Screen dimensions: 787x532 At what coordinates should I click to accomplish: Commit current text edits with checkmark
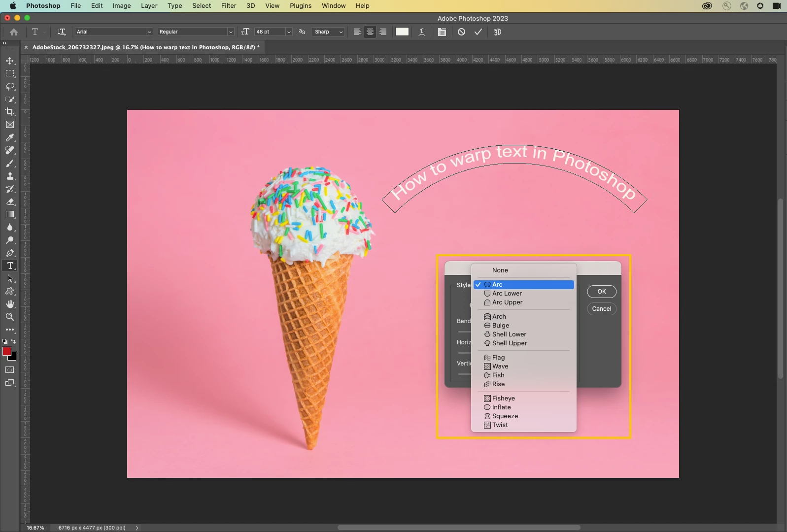click(x=478, y=32)
